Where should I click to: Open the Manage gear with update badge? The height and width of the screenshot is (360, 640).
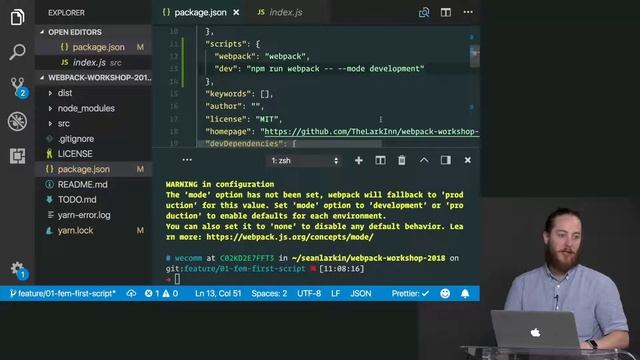(x=18, y=270)
